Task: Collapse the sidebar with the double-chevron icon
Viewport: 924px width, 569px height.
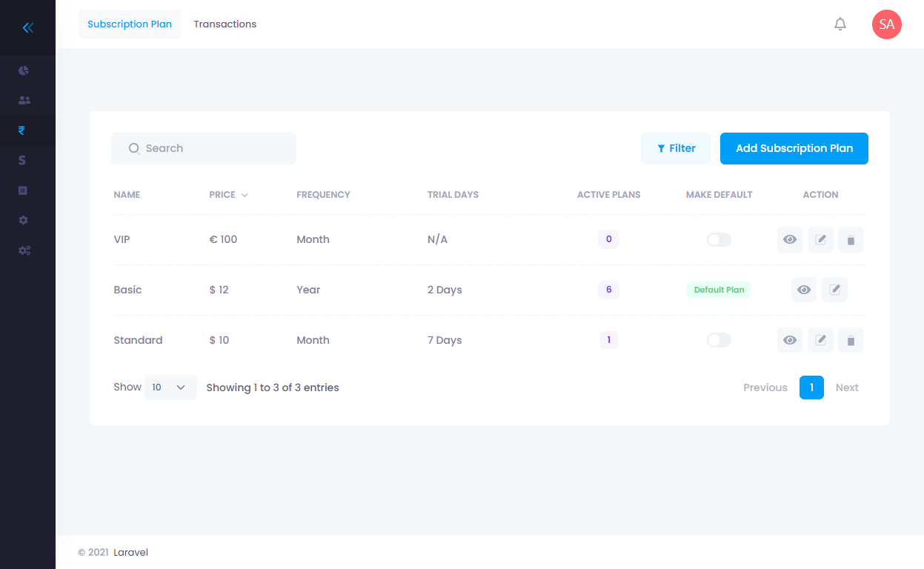Action: click(27, 28)
